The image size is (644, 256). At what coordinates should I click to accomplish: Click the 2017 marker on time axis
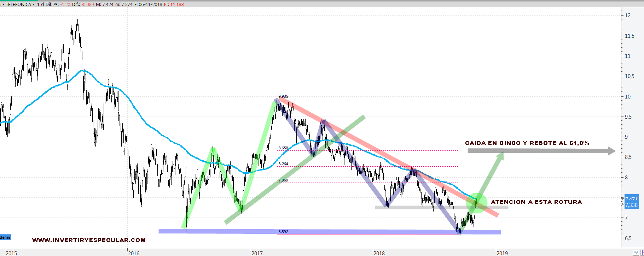(x=257, y=253)
